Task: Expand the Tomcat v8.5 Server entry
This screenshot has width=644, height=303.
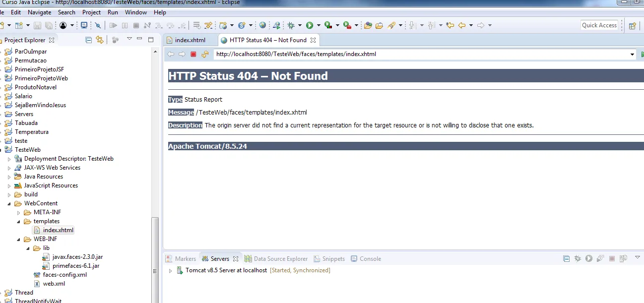Action: [171, 271]
